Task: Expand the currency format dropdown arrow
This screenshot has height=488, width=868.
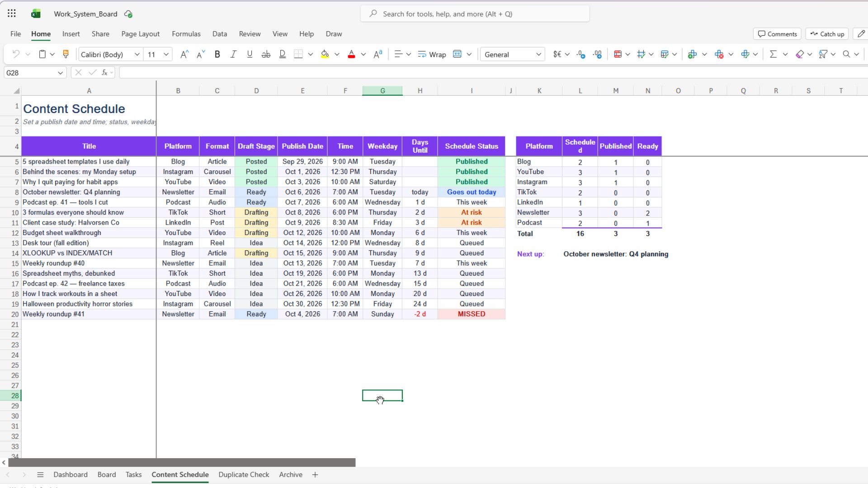Action: [567, 54]
